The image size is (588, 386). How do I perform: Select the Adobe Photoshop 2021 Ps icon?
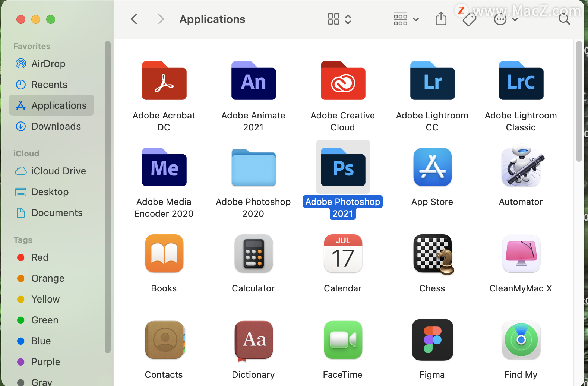click(x=343, y=167)
